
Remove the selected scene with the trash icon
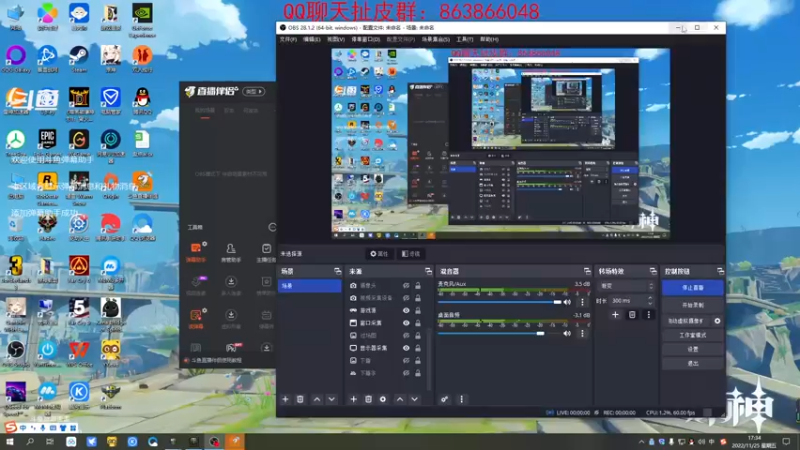[300, 399]
